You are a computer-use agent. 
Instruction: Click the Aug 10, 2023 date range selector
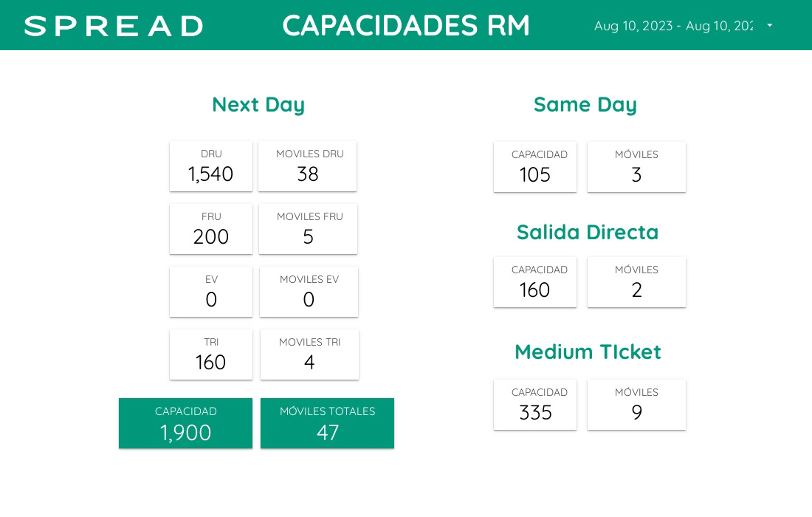click(673, 26)
